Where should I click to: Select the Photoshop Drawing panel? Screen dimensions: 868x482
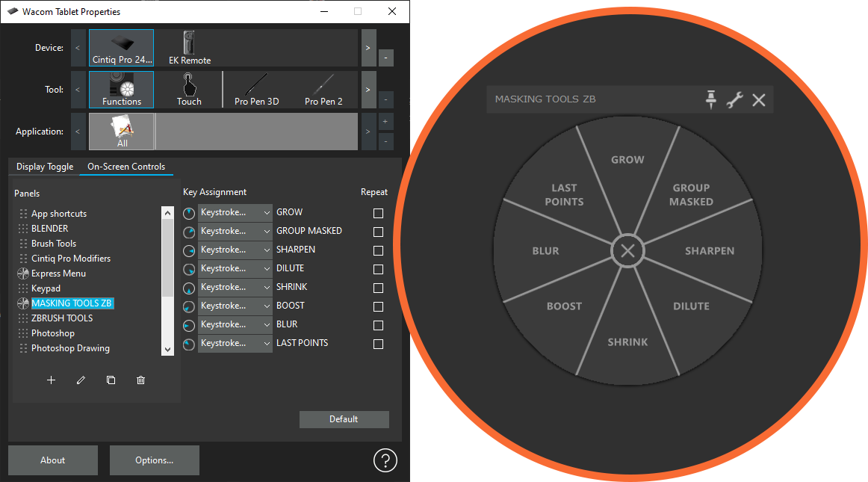point(70,348)
